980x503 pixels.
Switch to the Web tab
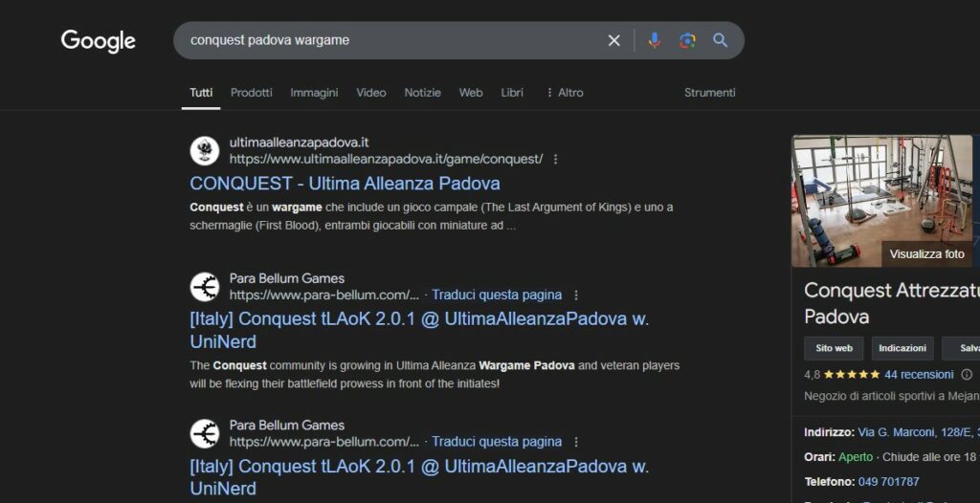click(471, 93)
